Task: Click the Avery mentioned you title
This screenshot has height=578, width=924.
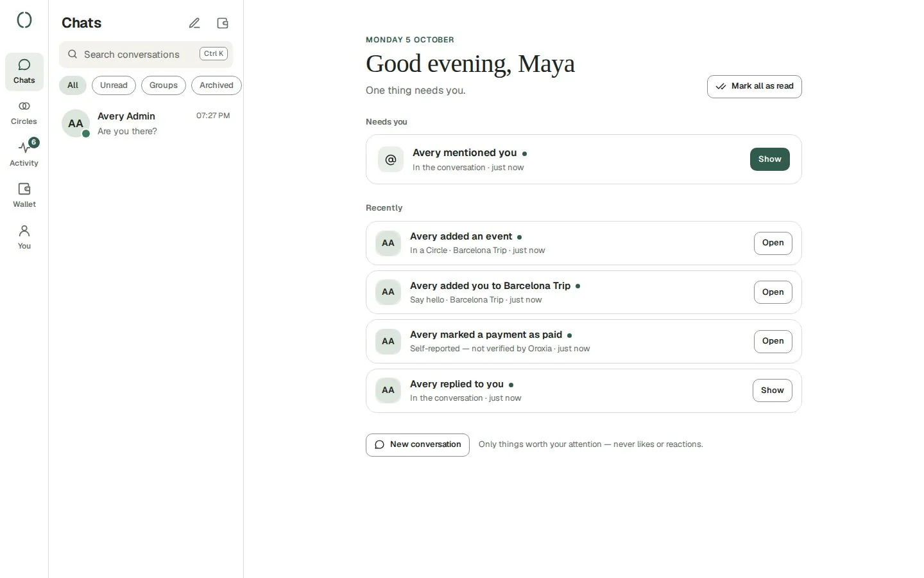Action: [465, 153]
